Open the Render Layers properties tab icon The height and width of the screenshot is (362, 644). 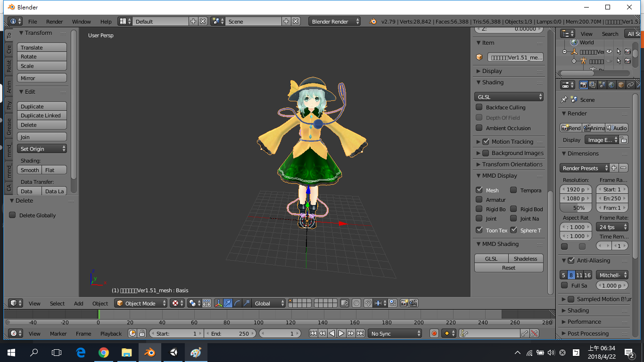coord(593,85)
